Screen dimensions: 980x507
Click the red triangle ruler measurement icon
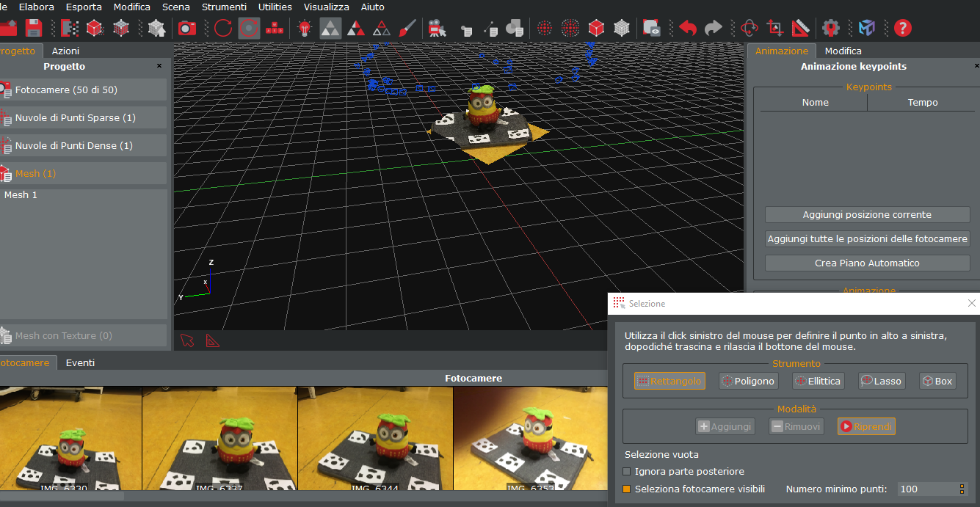click(801, 29)
